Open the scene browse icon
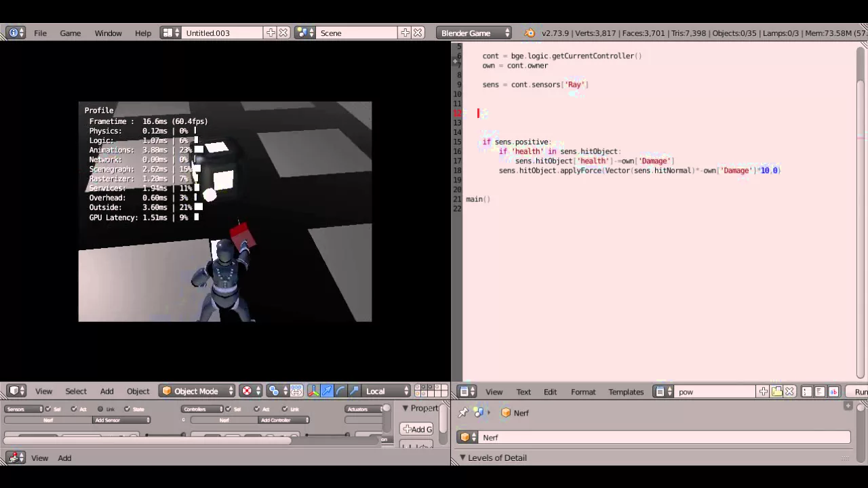Viewport: 868px width, 488px height. [x=304, y=33]
